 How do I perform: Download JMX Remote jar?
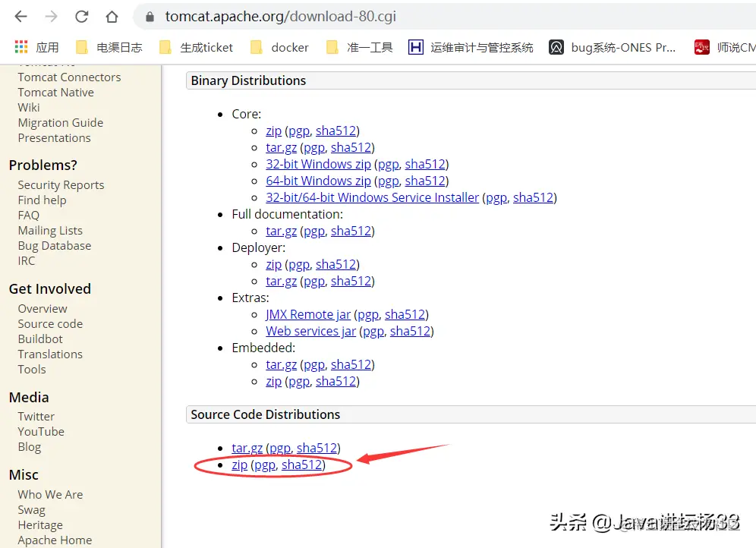308,314
